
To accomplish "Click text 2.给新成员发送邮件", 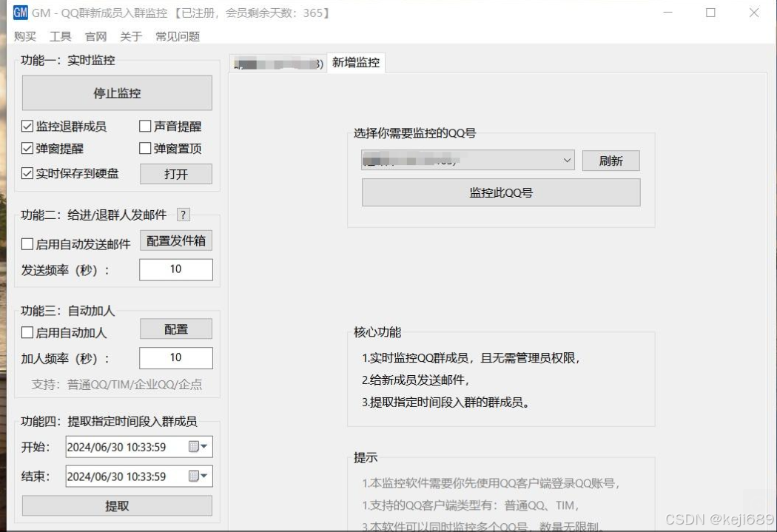I will pos(415,380).
